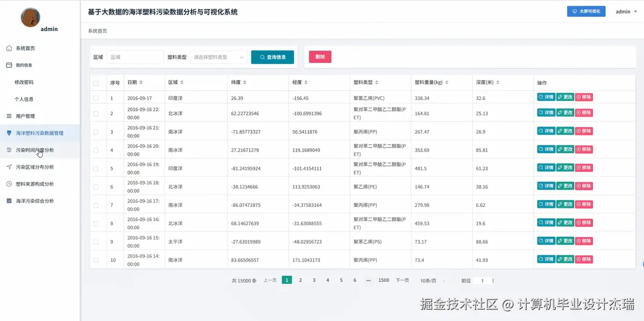Click 移除 for row 3 南冰洋
The height and width of the screenshot is (321, 644).
point(583,131)
